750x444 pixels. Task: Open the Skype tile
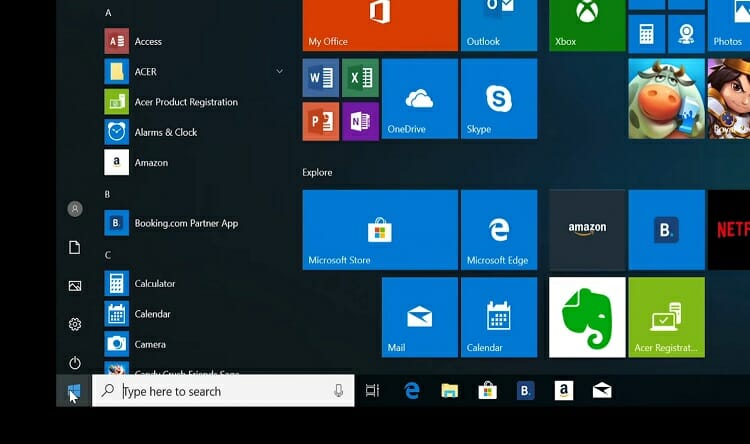pos(499,99)
